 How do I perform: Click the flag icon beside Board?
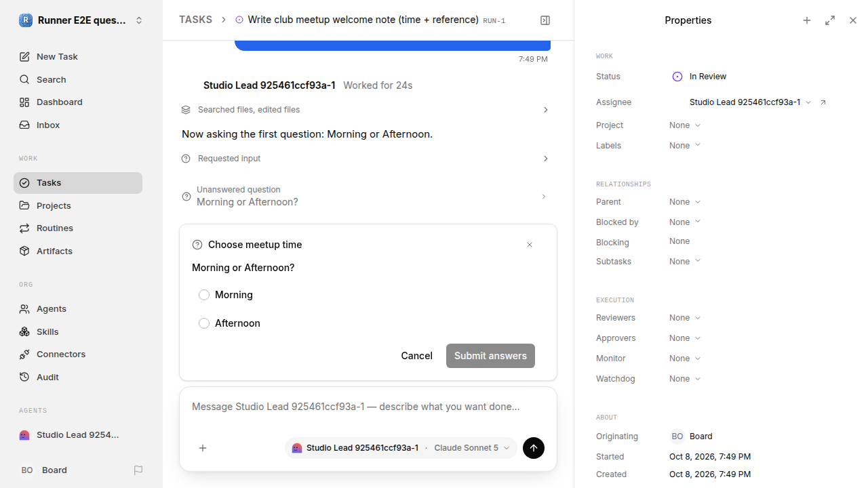coord(138,470)
